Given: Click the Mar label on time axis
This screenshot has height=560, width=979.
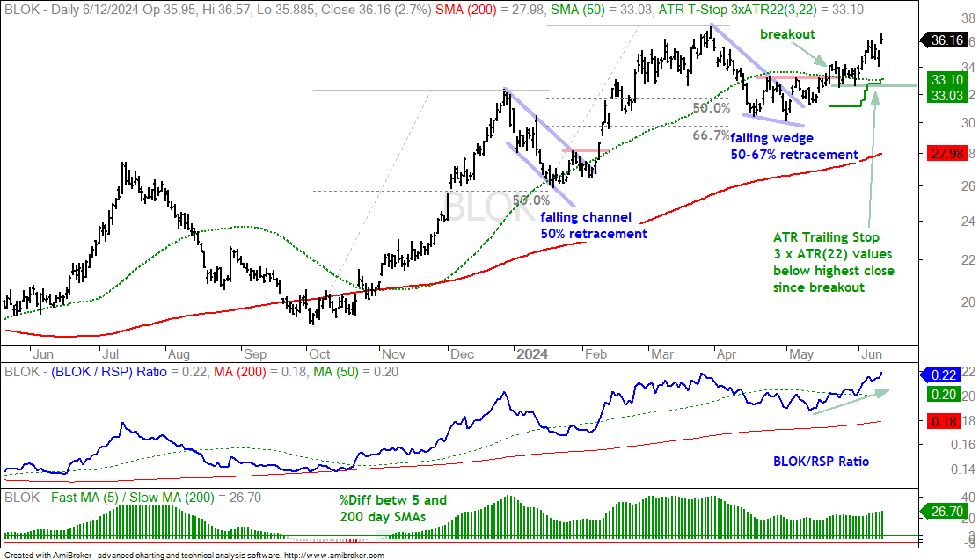Looking at the screenshot, I should [662, 354].
